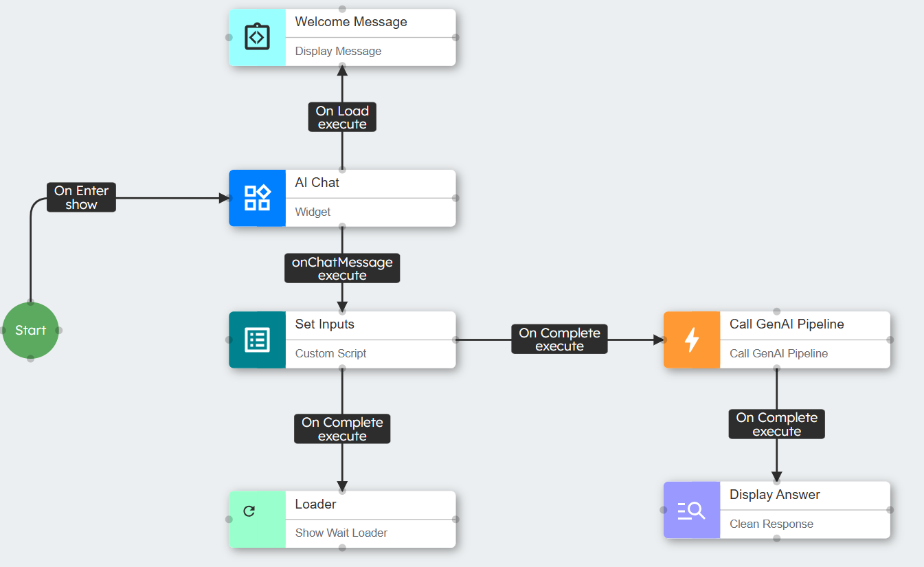
Task: Click the Welcome Message code icon
Action: pyautogui.click(x=257, y=37)
